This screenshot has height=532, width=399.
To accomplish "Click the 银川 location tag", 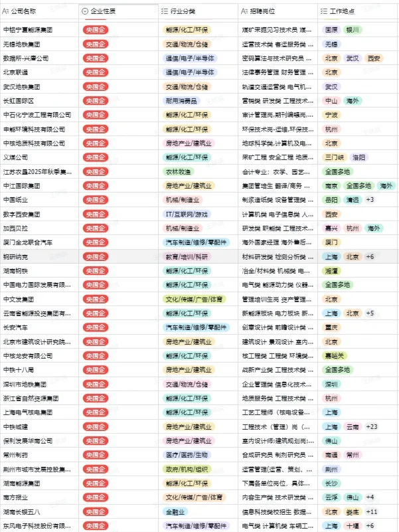I will point(353,30).
